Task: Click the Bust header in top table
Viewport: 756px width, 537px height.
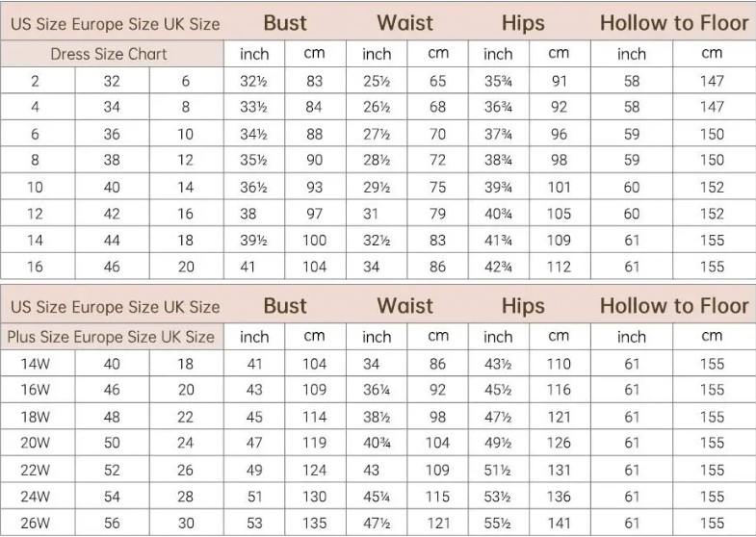Action: coord(285,23)
